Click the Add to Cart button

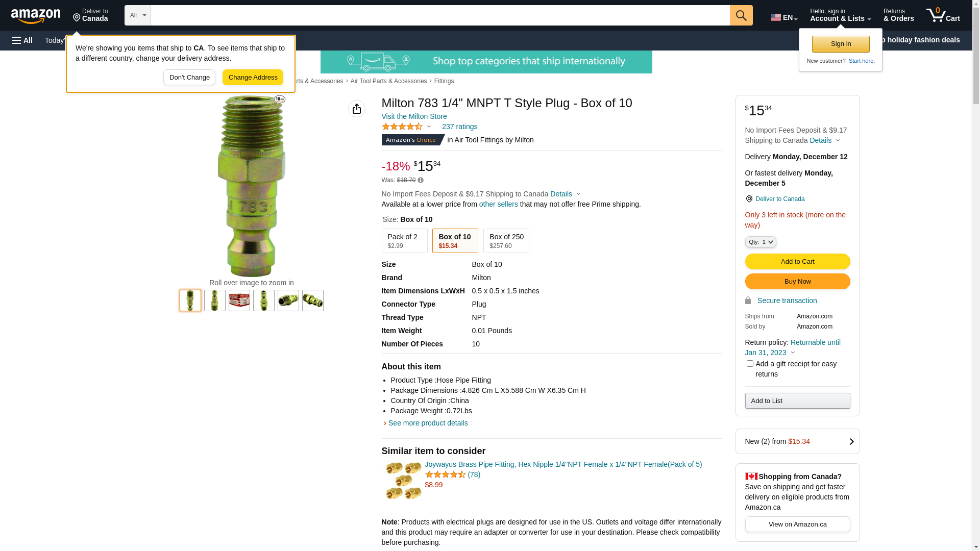[797, 262]
